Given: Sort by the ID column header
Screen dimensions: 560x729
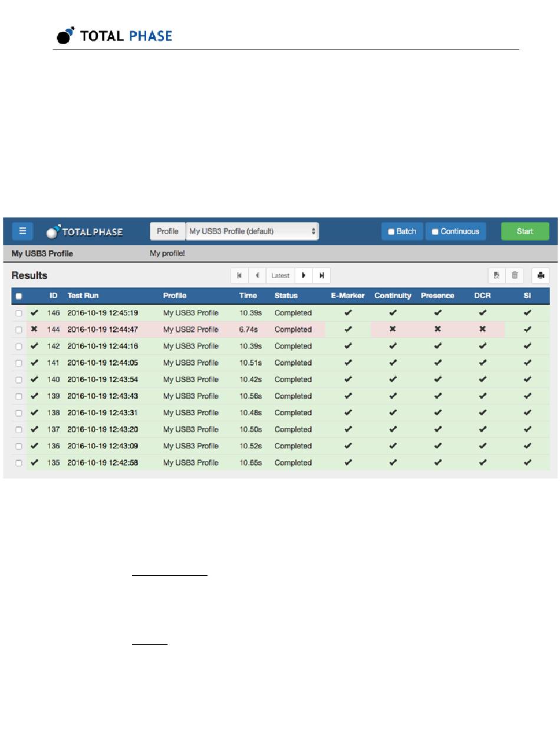Looking at the screenshot, I should (53, 295).
